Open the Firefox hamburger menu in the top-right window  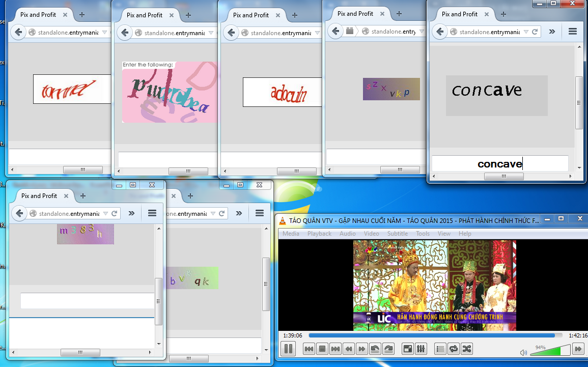click(x=573, y=32)
